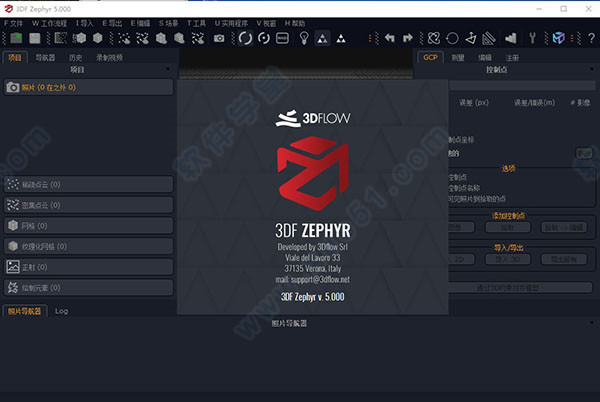Click the 误差 (px) column header
This screenshot has height=402, width=600.
pyautogui.click(x=474, y=103)
